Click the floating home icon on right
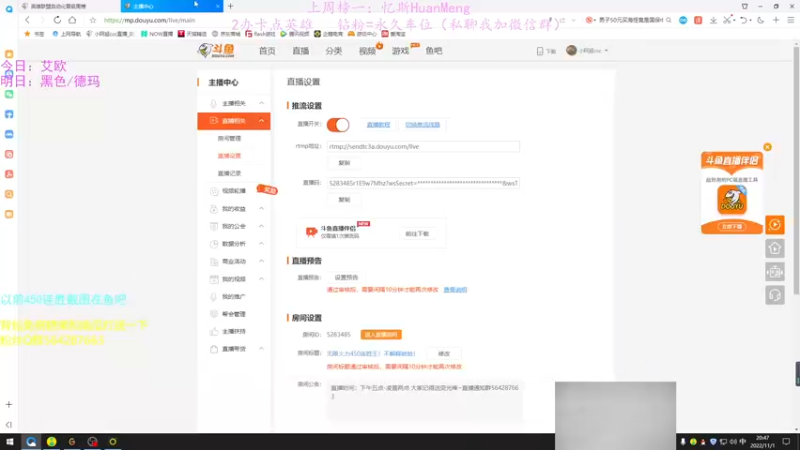 click(774, 248)
